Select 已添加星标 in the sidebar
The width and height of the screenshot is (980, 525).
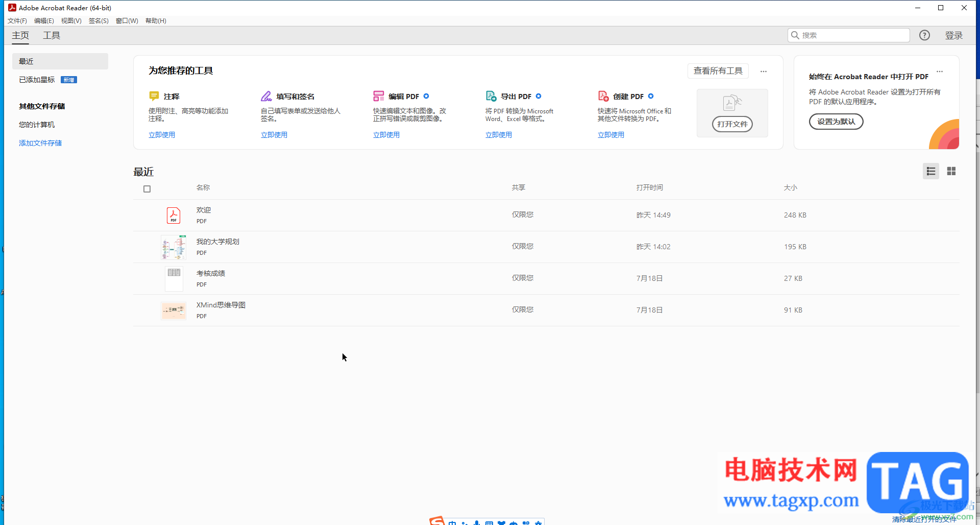(x=37, y=80)
